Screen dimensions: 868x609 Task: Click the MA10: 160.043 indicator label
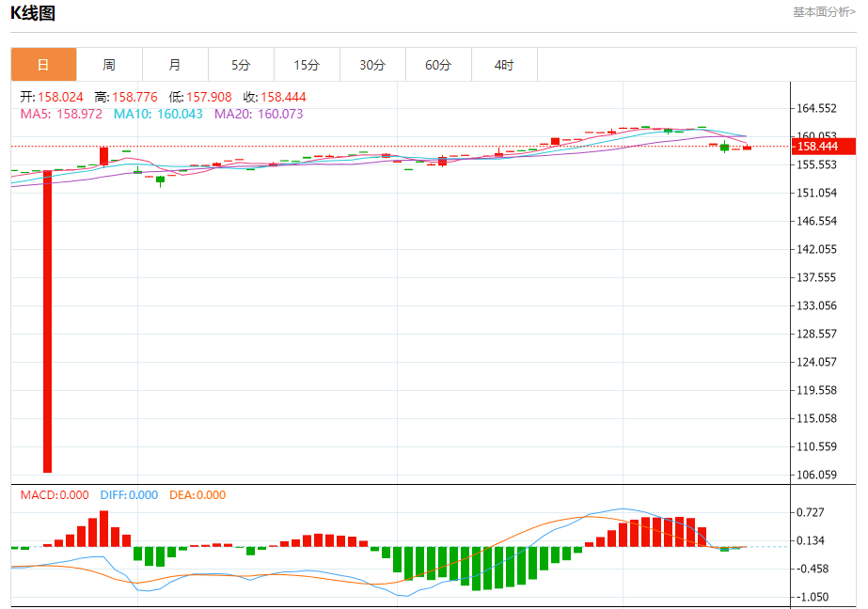pos(158,114)
